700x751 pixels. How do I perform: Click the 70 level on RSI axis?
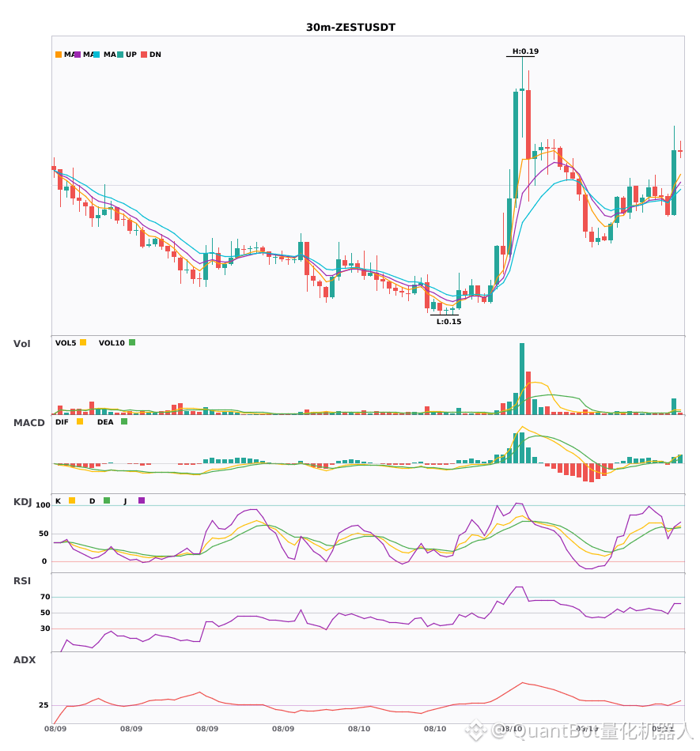[45, 597]
